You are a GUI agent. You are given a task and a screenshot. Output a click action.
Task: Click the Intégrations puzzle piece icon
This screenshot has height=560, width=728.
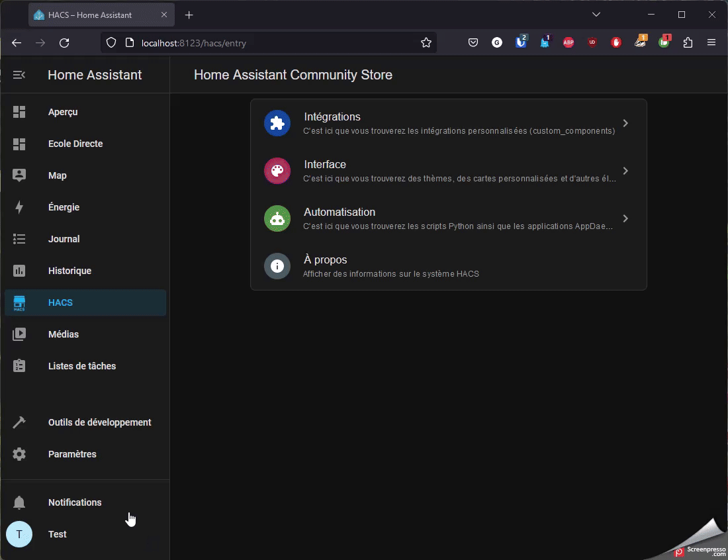(x=277, y=123)
